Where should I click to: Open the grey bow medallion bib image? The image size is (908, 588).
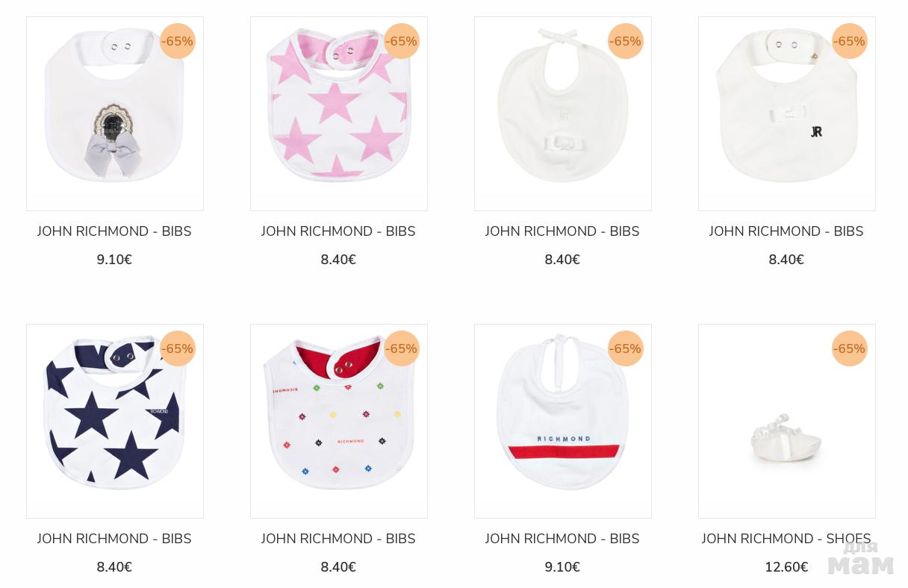tap(115, 113)
